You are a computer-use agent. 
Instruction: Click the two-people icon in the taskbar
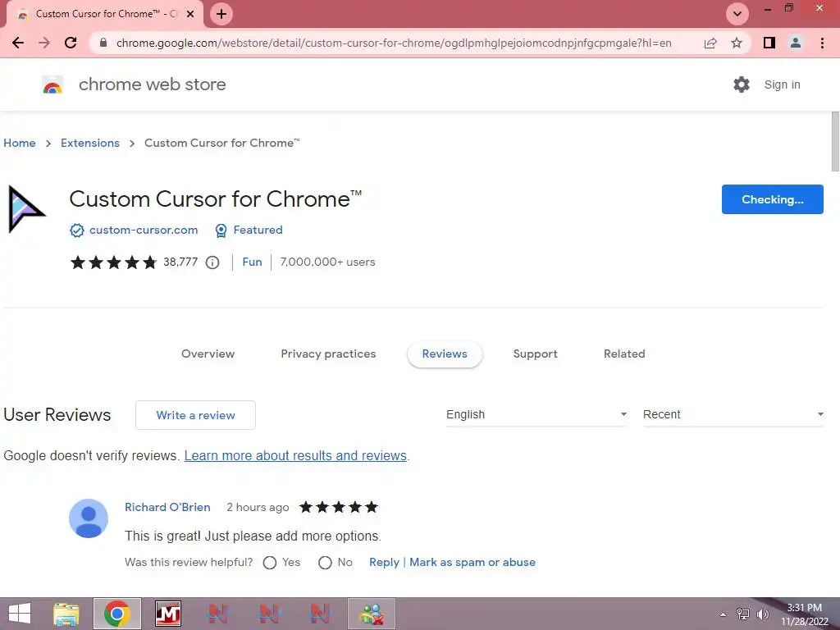click(372, 614)
